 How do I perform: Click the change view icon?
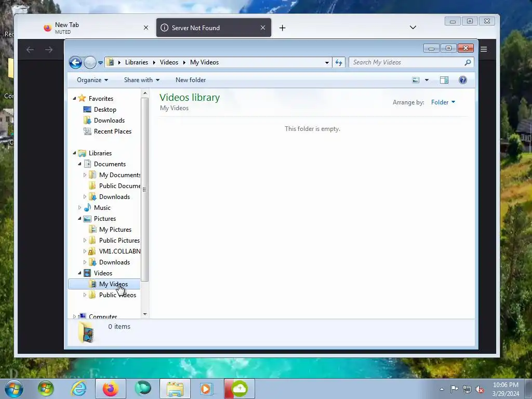tap(416, 80)
